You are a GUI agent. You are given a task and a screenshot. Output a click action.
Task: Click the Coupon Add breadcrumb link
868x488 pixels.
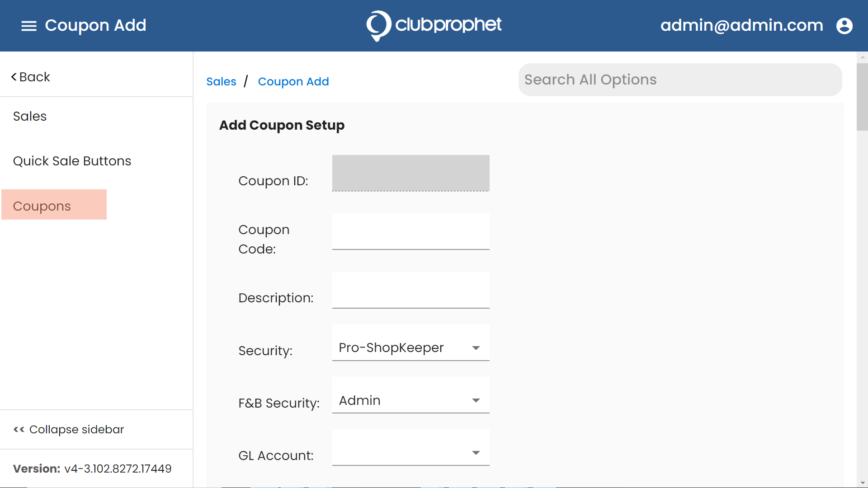(x=293, y=81)
